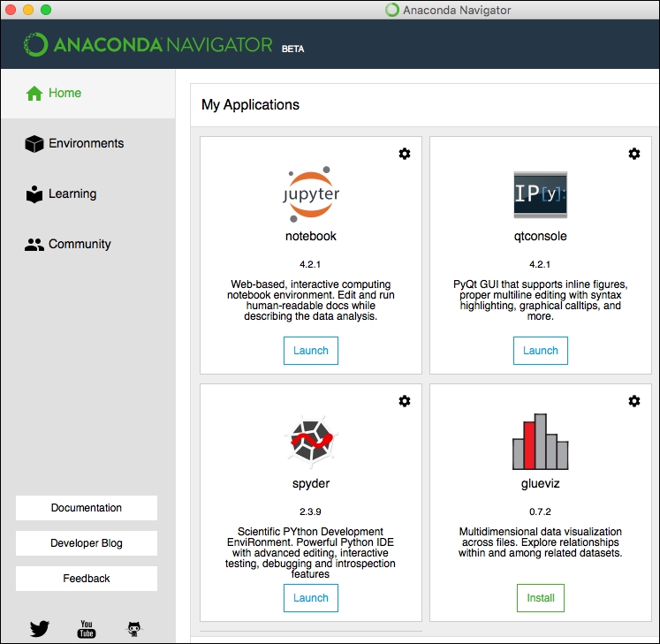This screenshot has height=644, width=660.
Task: Open gear settings on glueviz card
Action: tap(634, 401)
